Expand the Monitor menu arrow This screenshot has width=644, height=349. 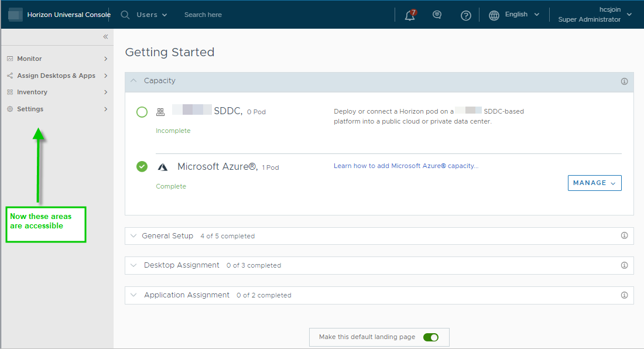[105, 59]
